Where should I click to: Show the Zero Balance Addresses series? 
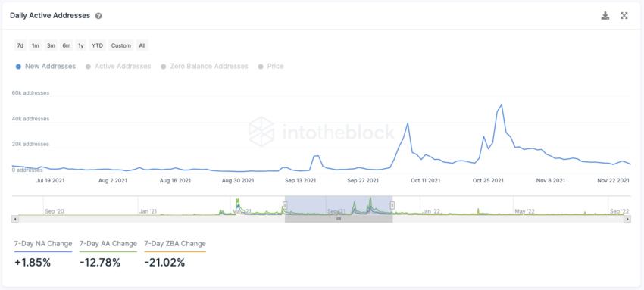[x=205, y=67]
